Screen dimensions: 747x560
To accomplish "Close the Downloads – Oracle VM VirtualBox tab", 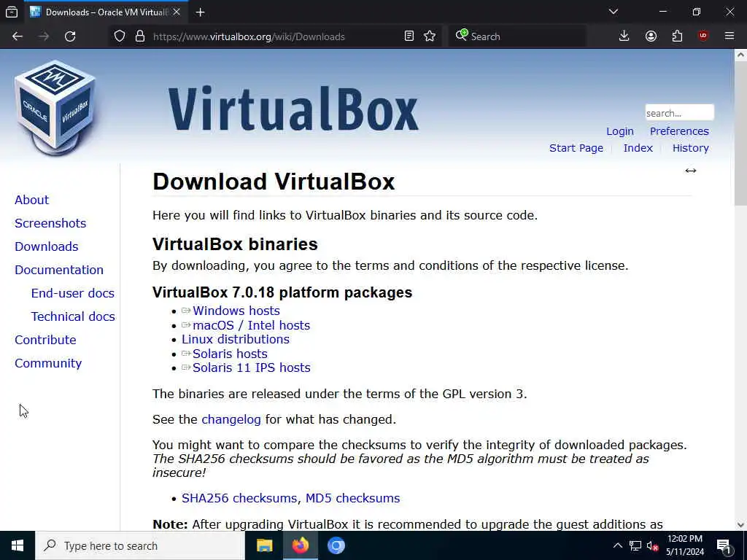I will click(x=177, y=12).
